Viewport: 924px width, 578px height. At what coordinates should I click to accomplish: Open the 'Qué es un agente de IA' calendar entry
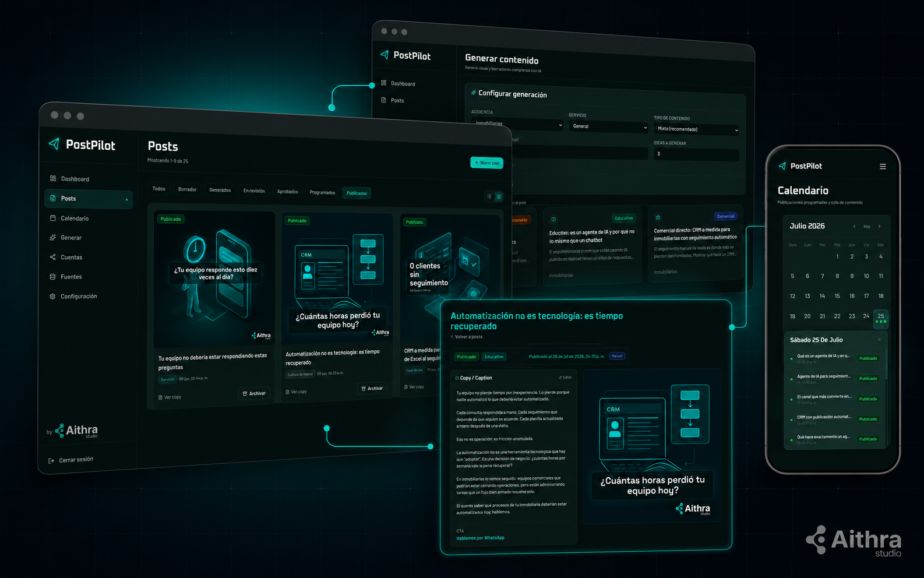coord(835,358)
